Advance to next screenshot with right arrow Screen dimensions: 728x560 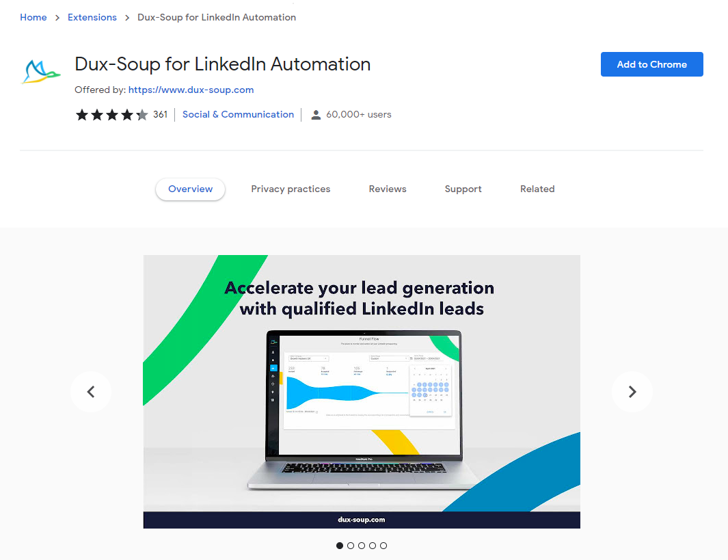[x=632, y=392]
